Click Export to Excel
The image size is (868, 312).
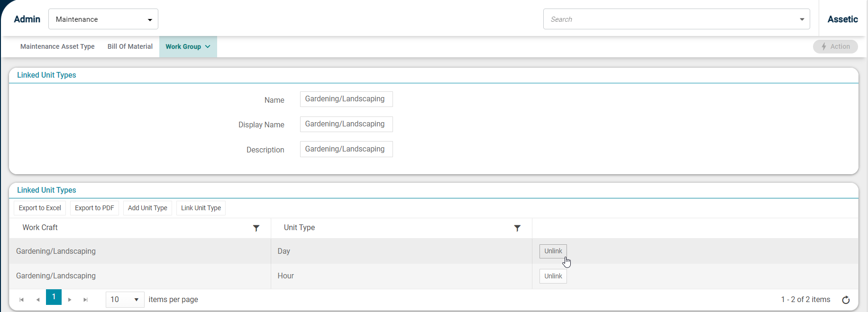[40, 208]
